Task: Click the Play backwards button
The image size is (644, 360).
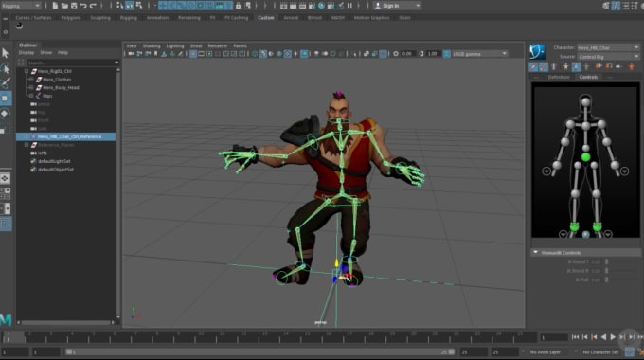Action: click(603, 337)
